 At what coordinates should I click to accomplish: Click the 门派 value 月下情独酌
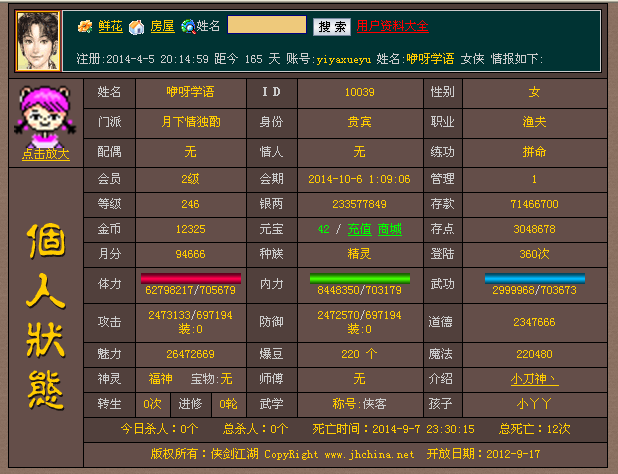pyautogui.click(x=191, y=122)
